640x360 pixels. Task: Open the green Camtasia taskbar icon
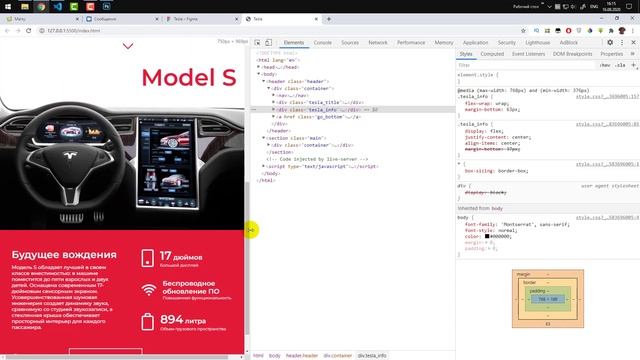(x=74, y=7)
